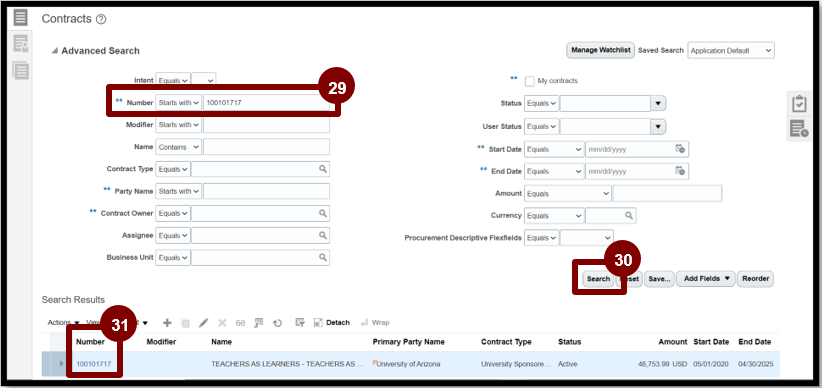Toggle the My contracts checkbox

coord(529,81)
